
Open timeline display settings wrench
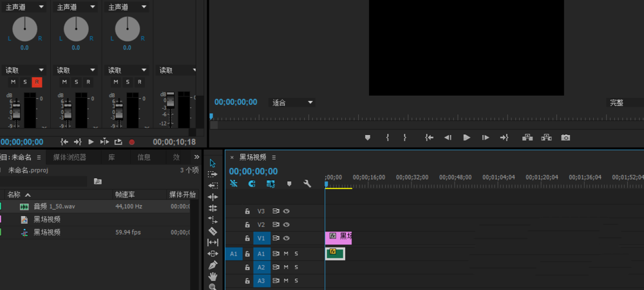pyautogui.click(x=307, y=184)
